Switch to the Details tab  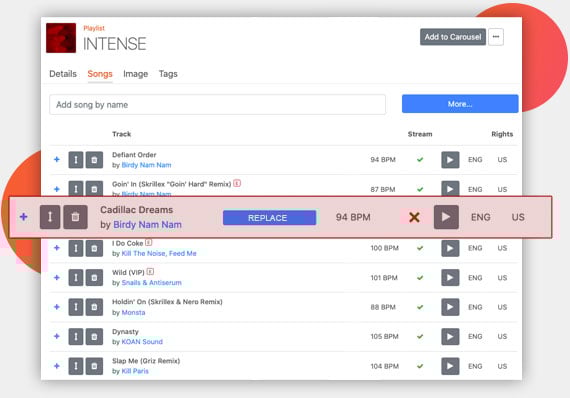tap(63, 74)
